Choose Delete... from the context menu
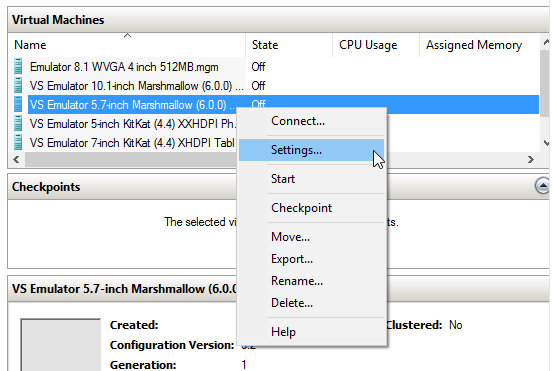 click(x=311, y=303)
